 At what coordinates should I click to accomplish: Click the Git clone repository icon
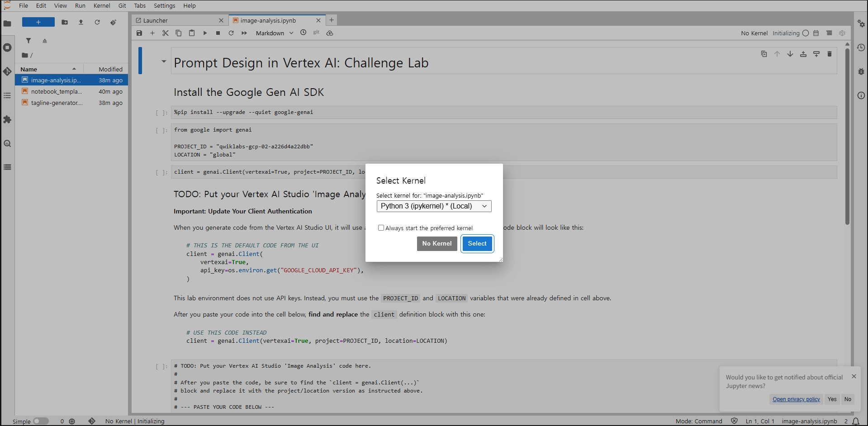(x=113, y=22)
